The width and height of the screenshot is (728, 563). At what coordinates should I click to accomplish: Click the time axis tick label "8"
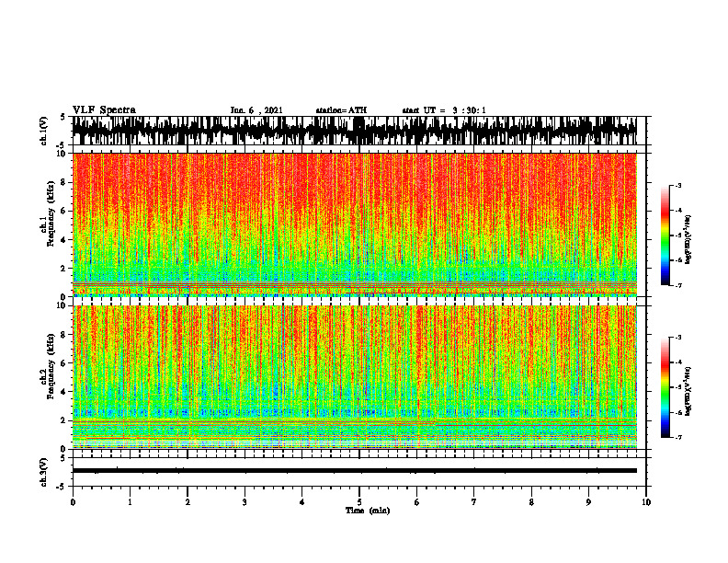click(x=531, y=502)
